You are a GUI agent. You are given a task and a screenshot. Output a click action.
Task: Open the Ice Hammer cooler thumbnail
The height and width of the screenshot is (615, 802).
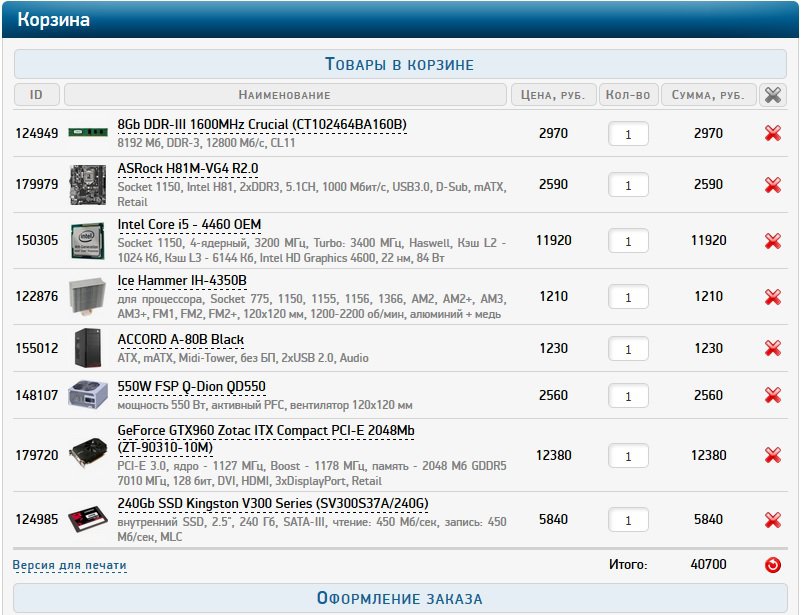coord(87,296)
